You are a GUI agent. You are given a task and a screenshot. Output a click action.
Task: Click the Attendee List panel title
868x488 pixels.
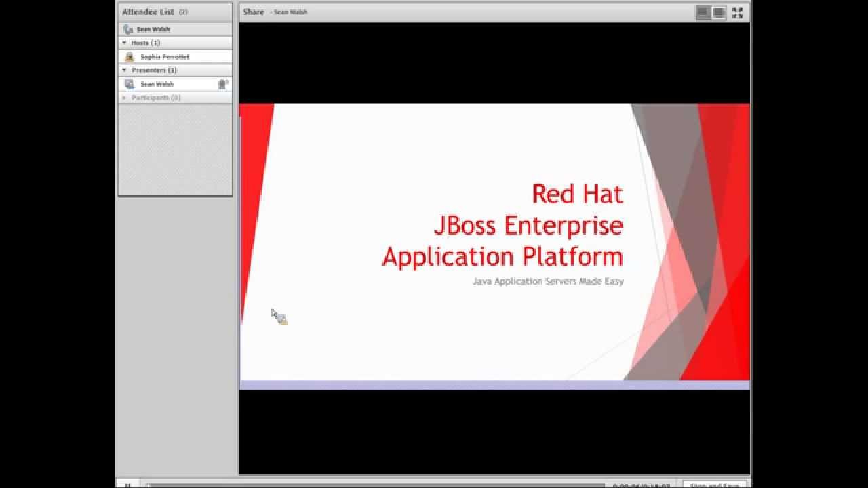pos(148,12)
